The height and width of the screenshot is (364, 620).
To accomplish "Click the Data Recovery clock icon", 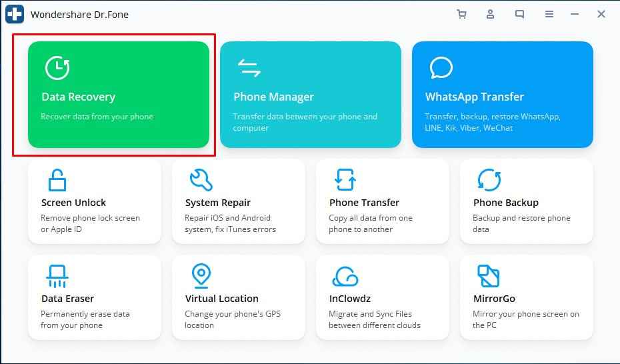I will (57, 68).
